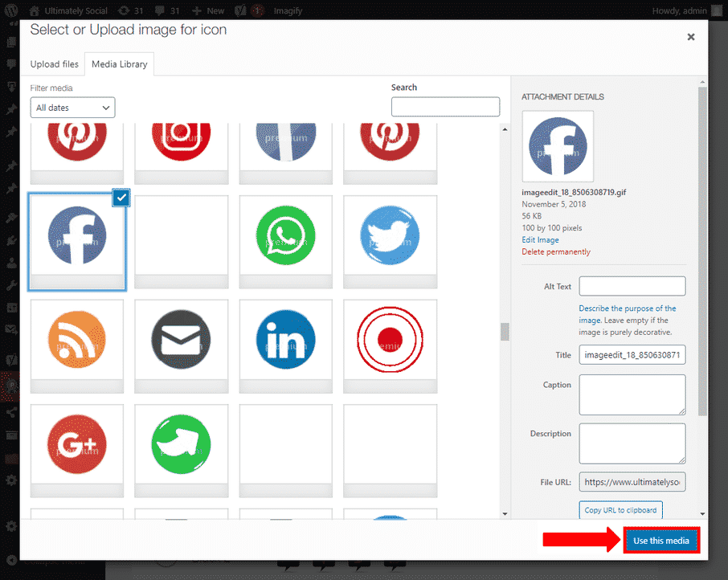Close the media selection dialog
Viewport: 728px width, 580px height.
[691, 37]
